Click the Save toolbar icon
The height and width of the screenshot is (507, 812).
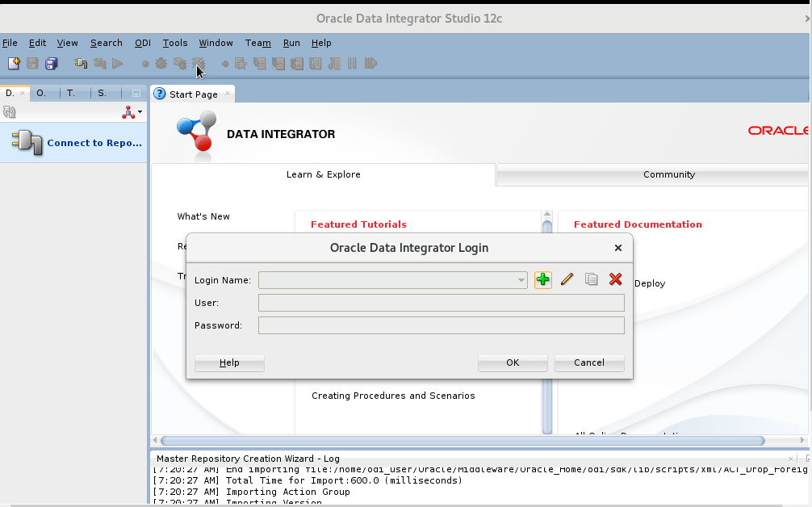(x=31, y=63)
